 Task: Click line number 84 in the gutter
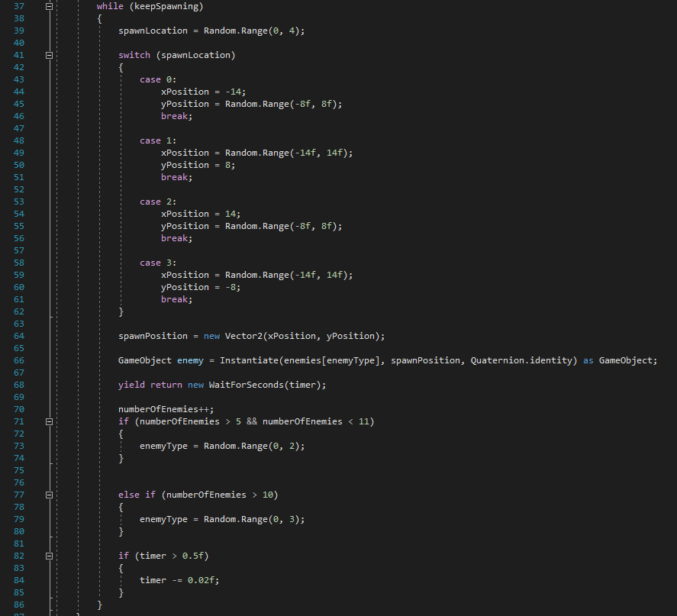pyautogui.click(x=18, y=580)
